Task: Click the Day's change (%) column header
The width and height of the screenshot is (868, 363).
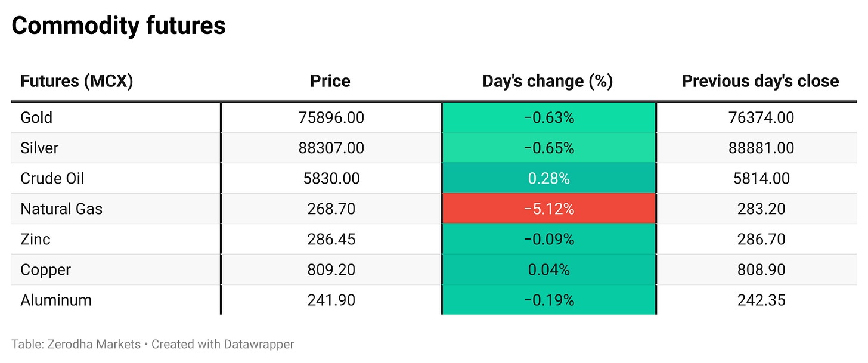Action: coord(548,81)
